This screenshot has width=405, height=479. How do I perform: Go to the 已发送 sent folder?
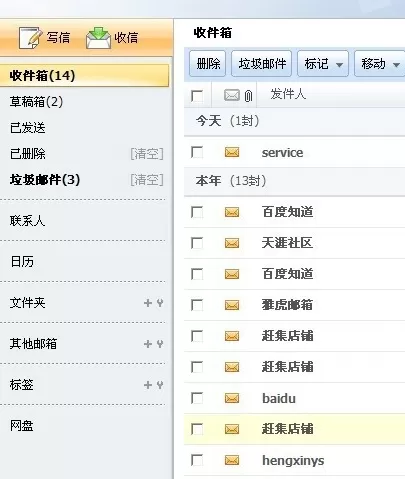click(x=27, y=128)
